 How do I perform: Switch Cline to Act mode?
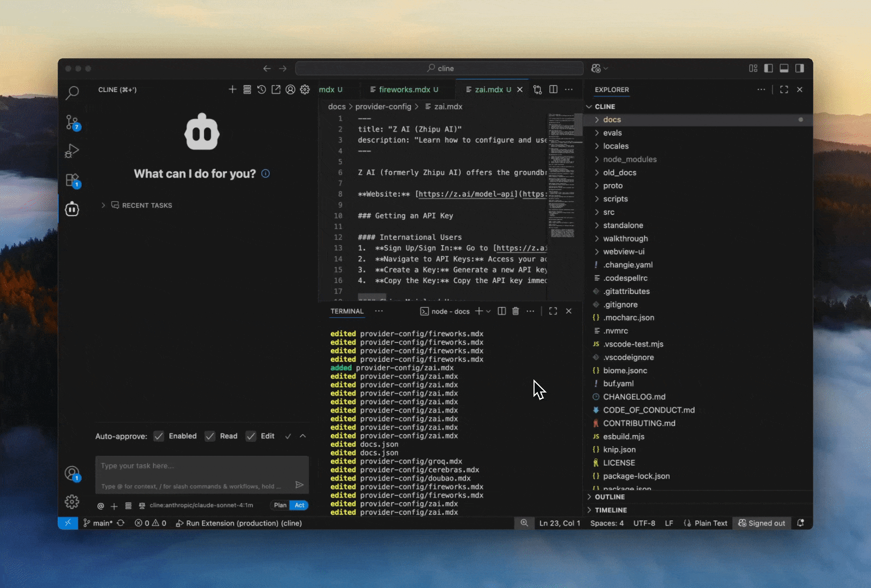tap(299, 505)
